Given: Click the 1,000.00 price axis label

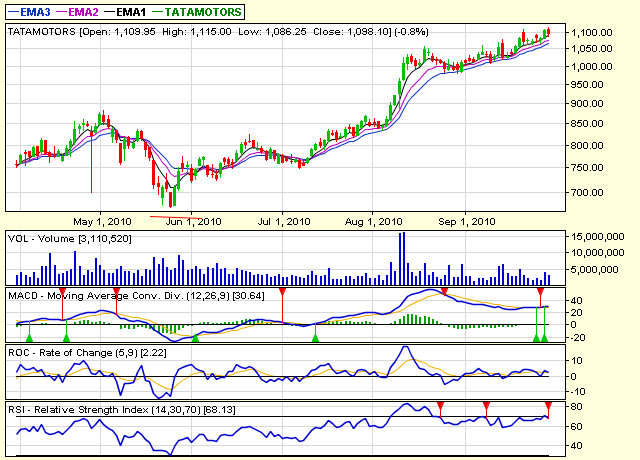Looking at the screenshot, I should (x=591, y=67).
